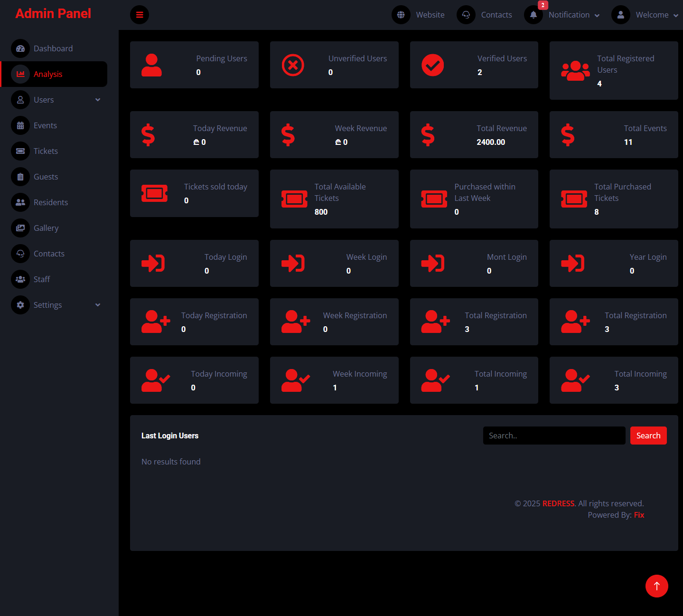Click the Events calendar icon in sidebar

[x=20, y=125]
